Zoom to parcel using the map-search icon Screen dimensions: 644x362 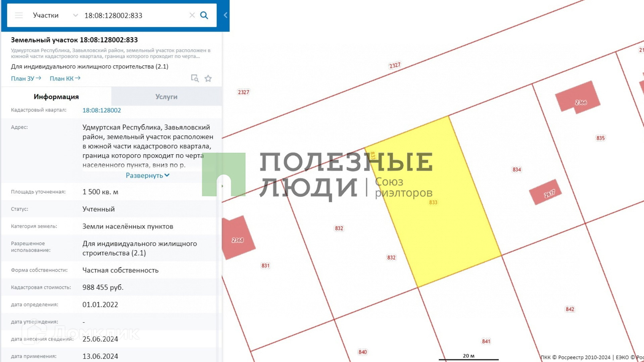coord(195,78)
